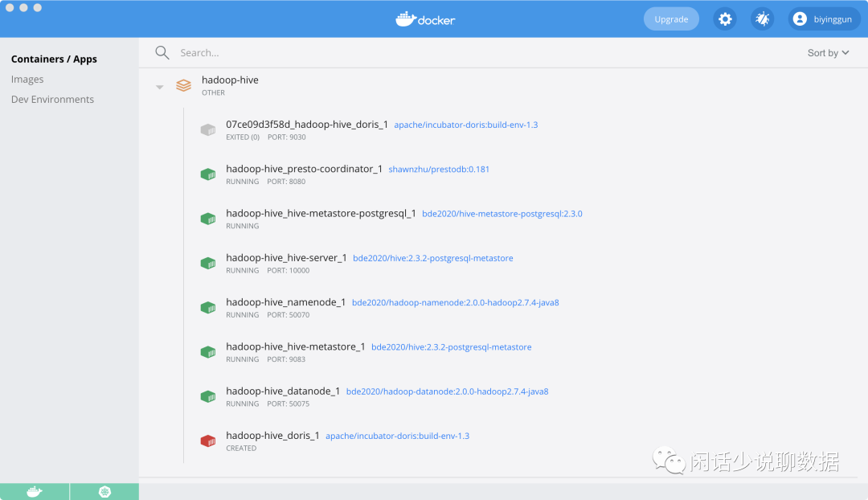
Task: Open bde2020/hadoop-datanode:2.0.0-hadoop2.7.4-java8 link
Action: (448, 391)
